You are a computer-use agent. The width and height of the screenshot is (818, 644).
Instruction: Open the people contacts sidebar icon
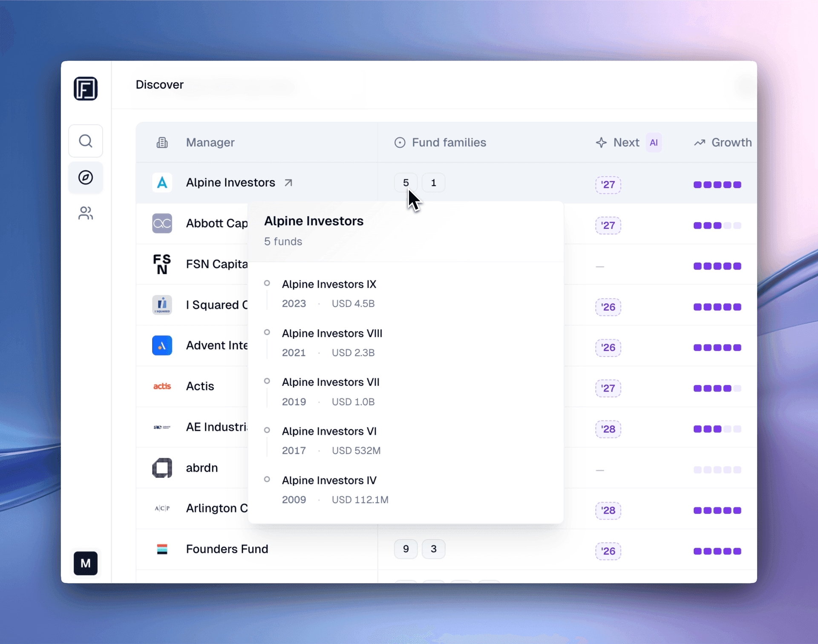(x=86, y=213)
